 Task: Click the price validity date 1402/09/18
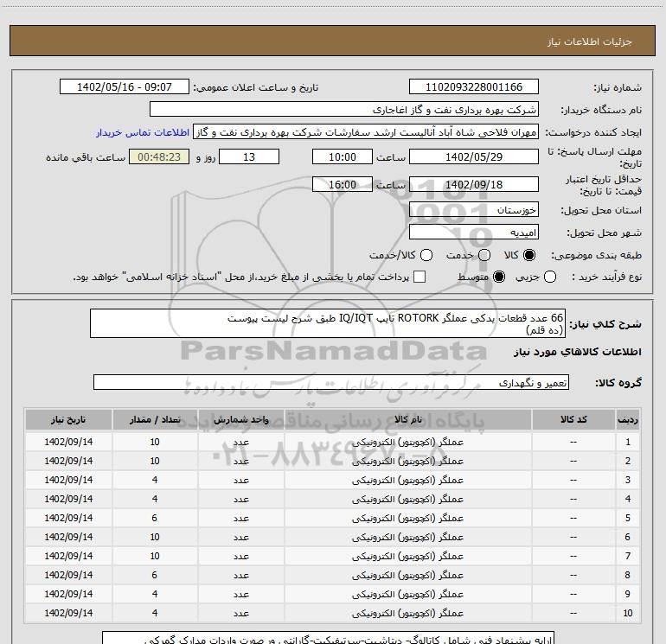[x=474, y=184]
